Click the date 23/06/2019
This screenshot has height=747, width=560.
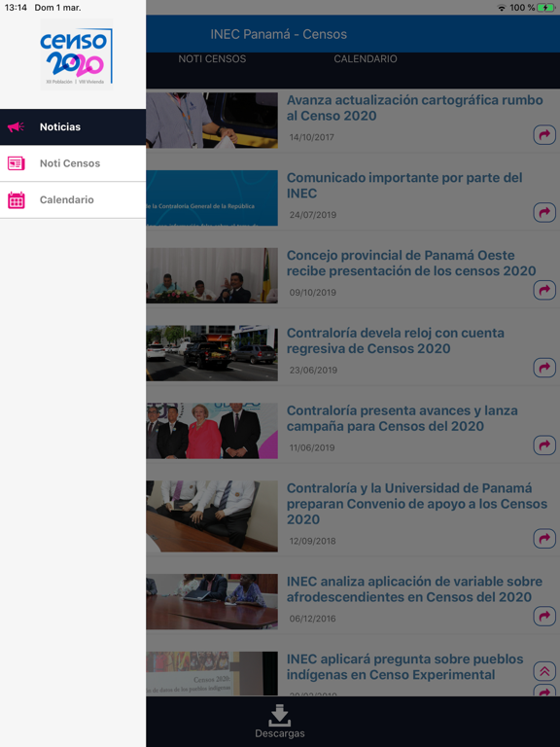[x=313, y=371]
